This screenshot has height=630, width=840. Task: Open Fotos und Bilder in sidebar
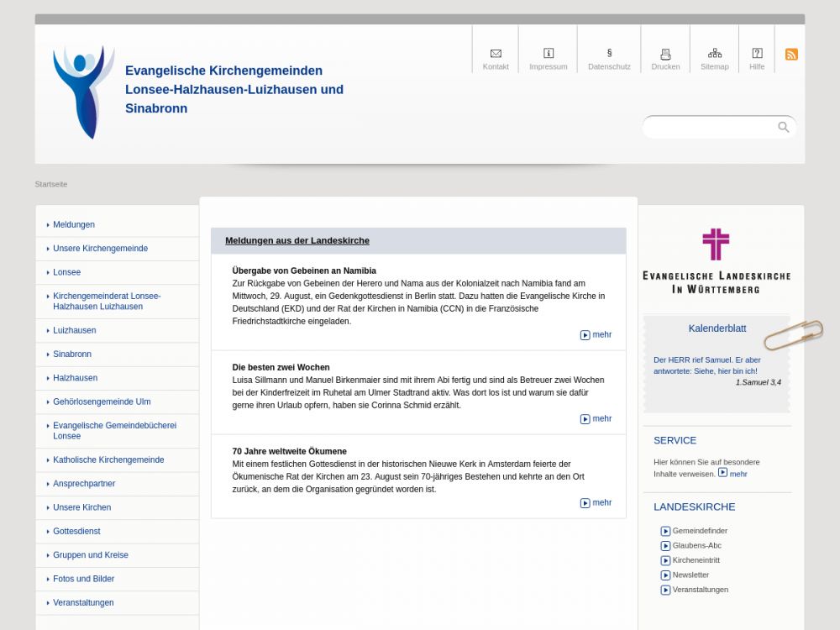(83, 579)
